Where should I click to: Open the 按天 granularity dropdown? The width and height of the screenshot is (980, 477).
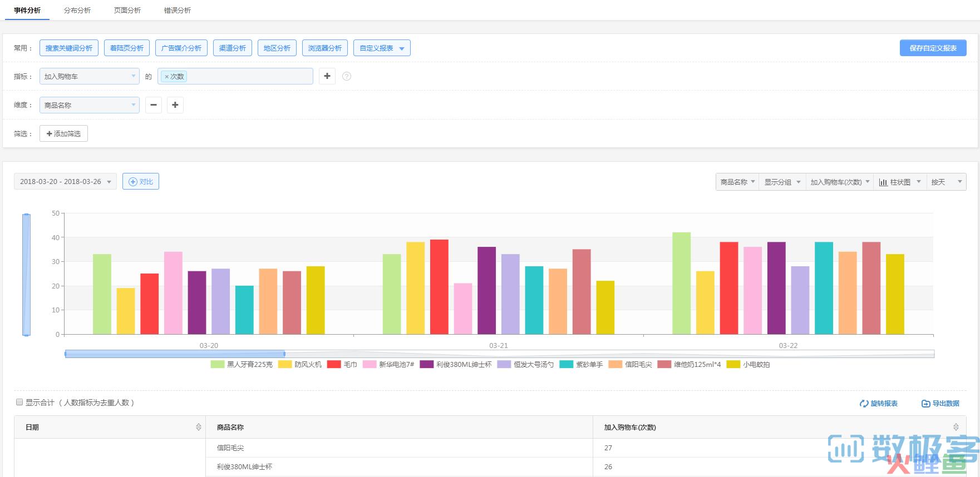pyautogui.click(x=946, y=182)
